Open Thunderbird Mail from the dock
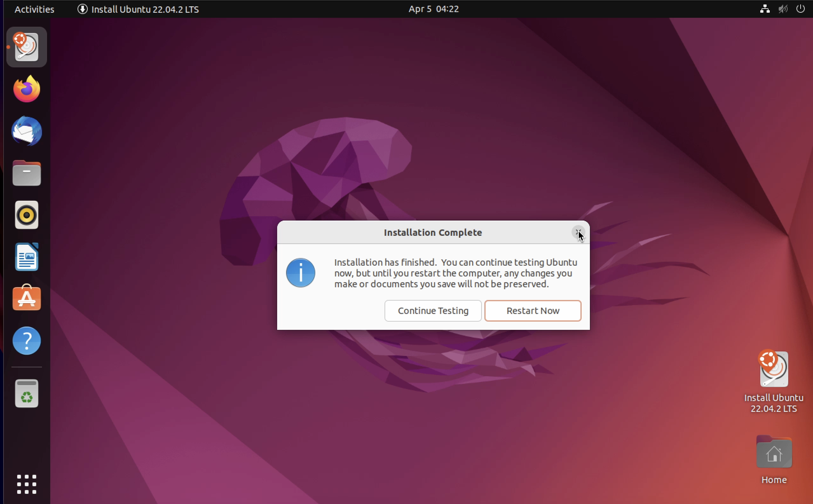The width and height of the screenshot is (813, 504). 26,131
